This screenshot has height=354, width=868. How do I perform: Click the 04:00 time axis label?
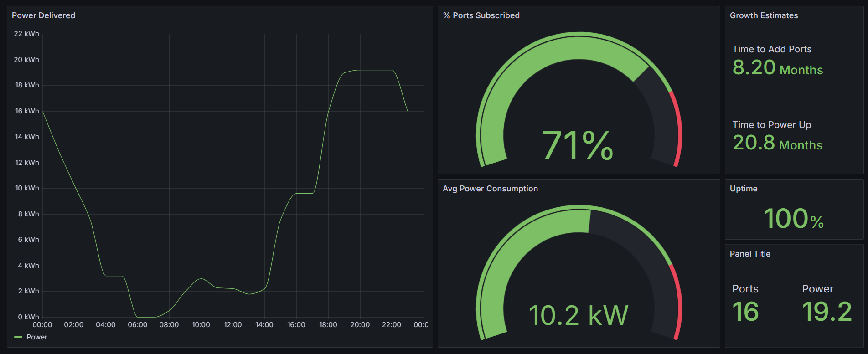(x=106, y=325)
